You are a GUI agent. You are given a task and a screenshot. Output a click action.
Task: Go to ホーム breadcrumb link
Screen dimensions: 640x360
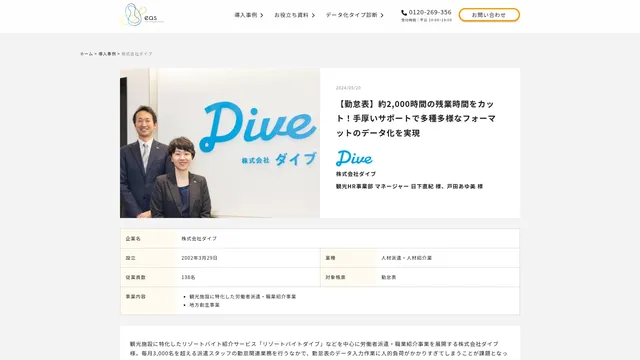pos(86,54)
